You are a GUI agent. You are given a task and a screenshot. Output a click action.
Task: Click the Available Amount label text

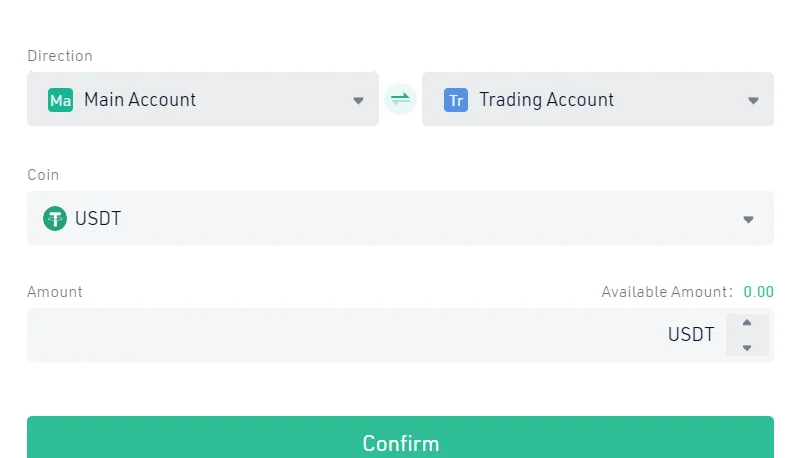[x=667, y=292]
